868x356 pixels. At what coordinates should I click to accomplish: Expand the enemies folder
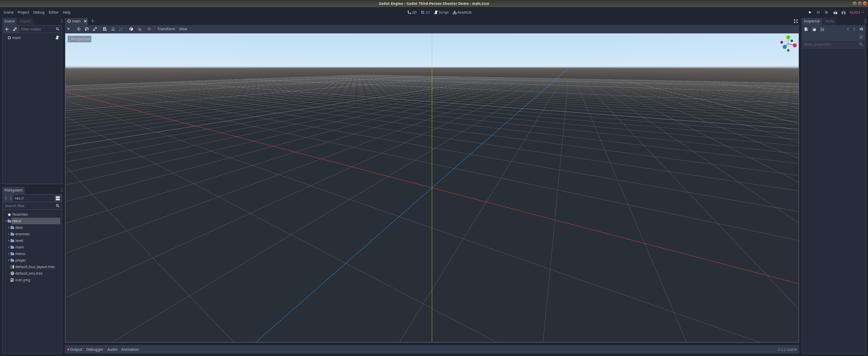pyautogui.click(x=8, y=234)
